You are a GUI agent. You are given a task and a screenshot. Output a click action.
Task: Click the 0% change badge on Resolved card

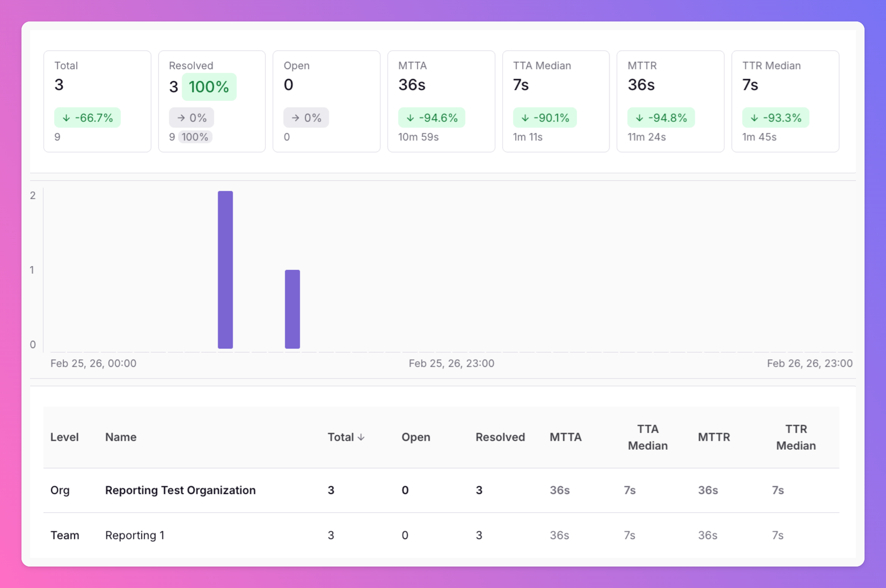tap(191, 118)
